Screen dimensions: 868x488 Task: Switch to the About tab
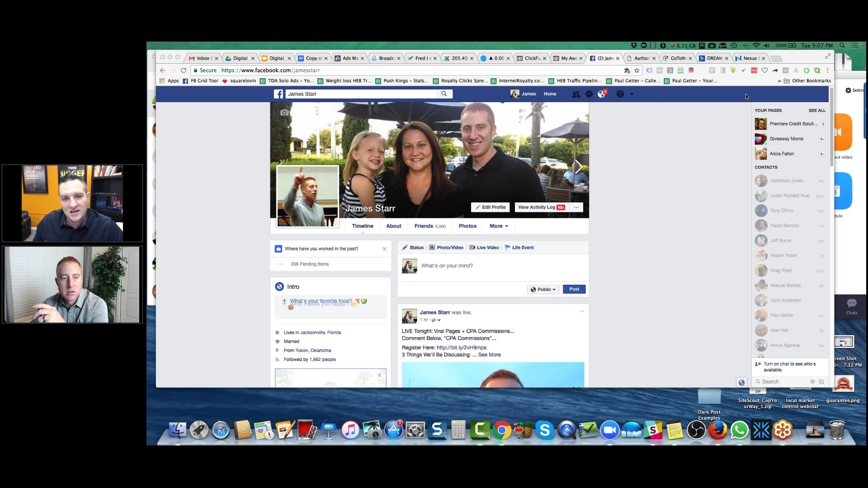click(393, 226)
